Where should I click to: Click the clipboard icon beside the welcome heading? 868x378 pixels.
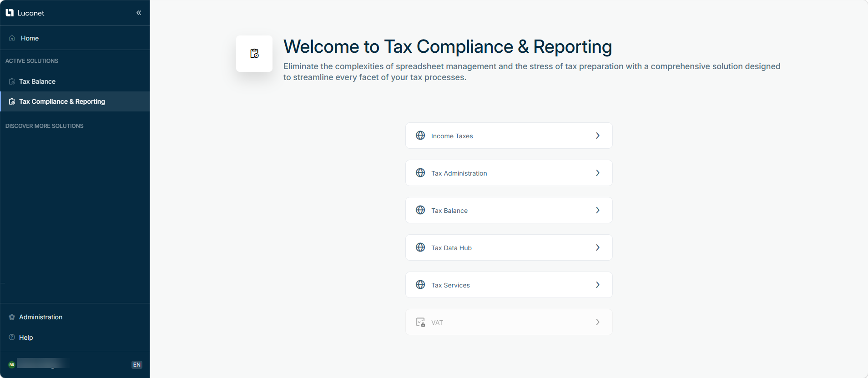(x=254, y=54)
